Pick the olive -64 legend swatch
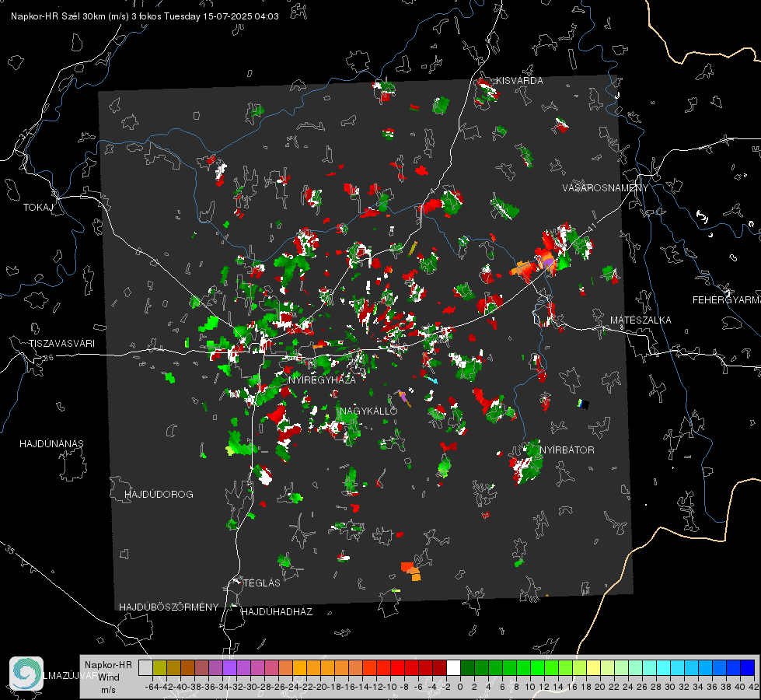The width and height of the screenshot is (761, 700). point(159,667)
